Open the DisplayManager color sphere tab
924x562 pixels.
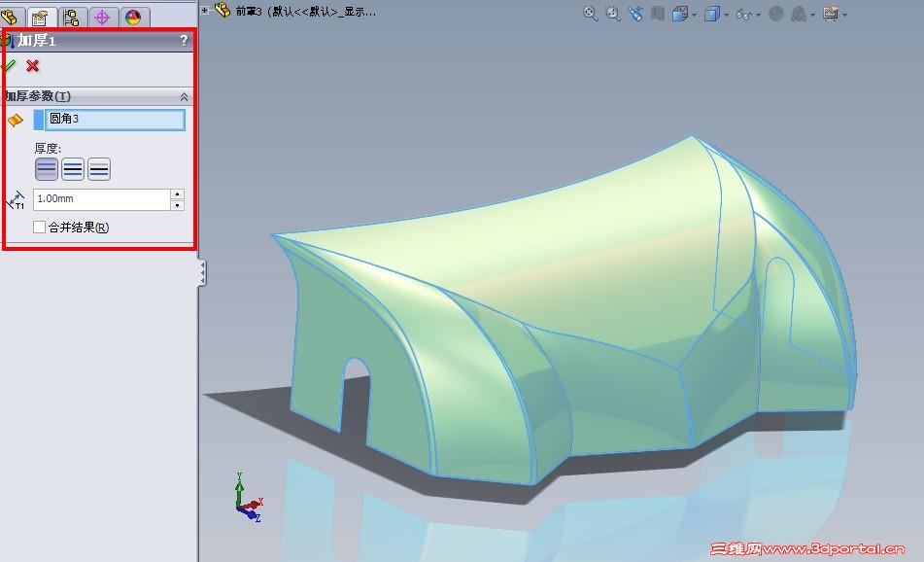(134, 18)
